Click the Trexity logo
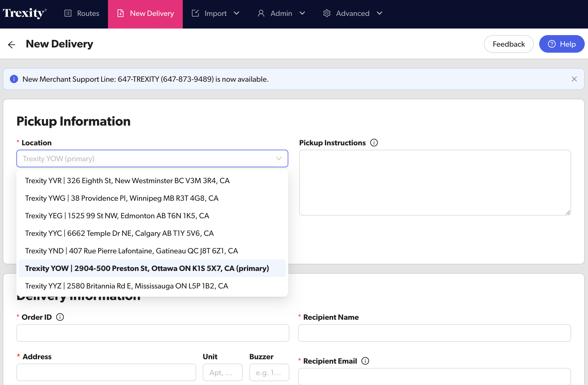The width and height of the screenshot is (588, 385). click(x=25, y=13)
